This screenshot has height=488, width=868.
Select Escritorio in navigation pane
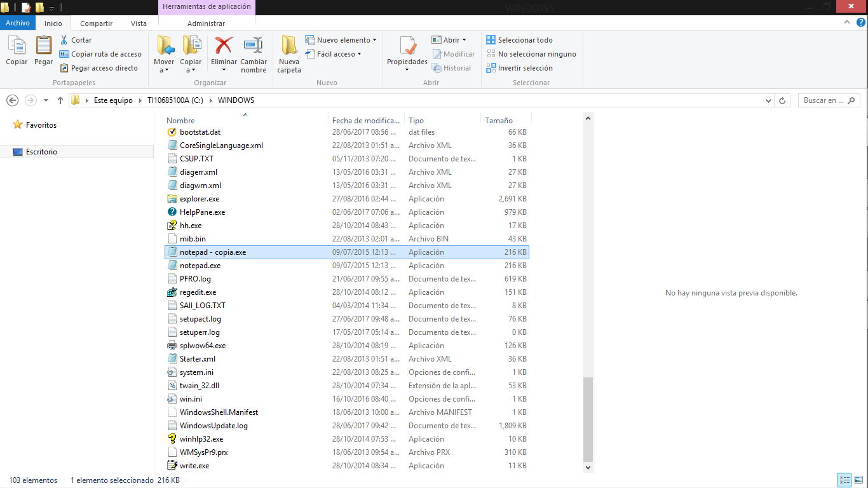[x=41, y=152]
